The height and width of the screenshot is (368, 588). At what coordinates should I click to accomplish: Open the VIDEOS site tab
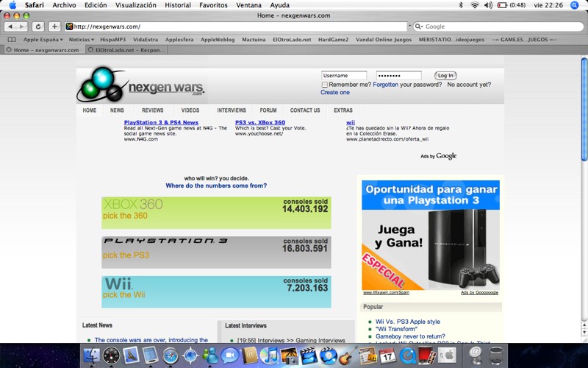tap(190, 110)
